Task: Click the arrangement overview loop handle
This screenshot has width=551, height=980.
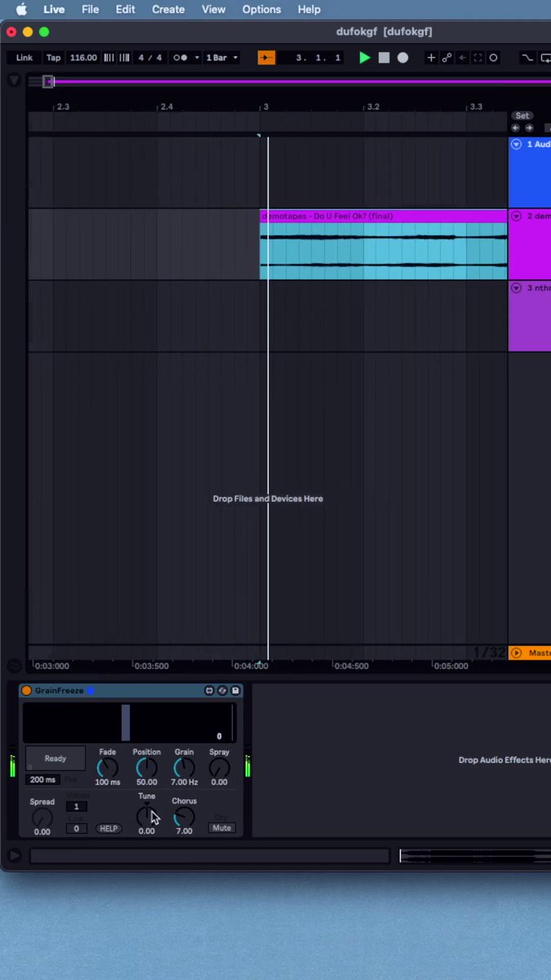Action: (48, 81)
